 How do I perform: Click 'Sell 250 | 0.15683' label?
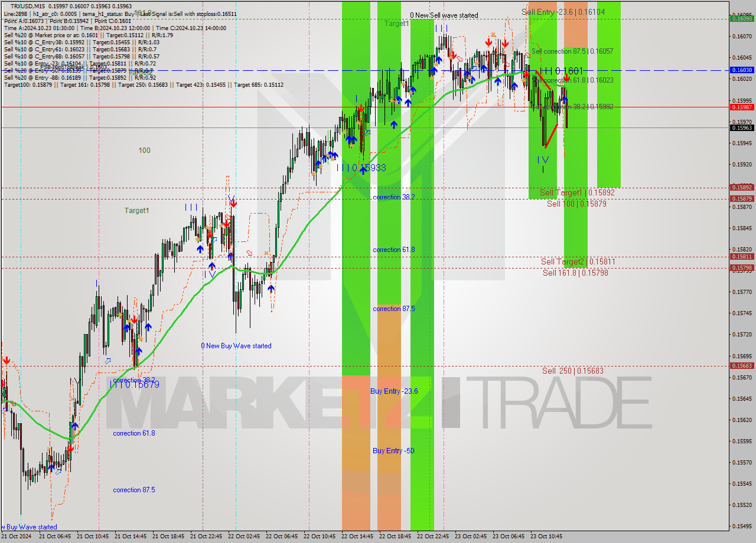[x=573, y=371]
